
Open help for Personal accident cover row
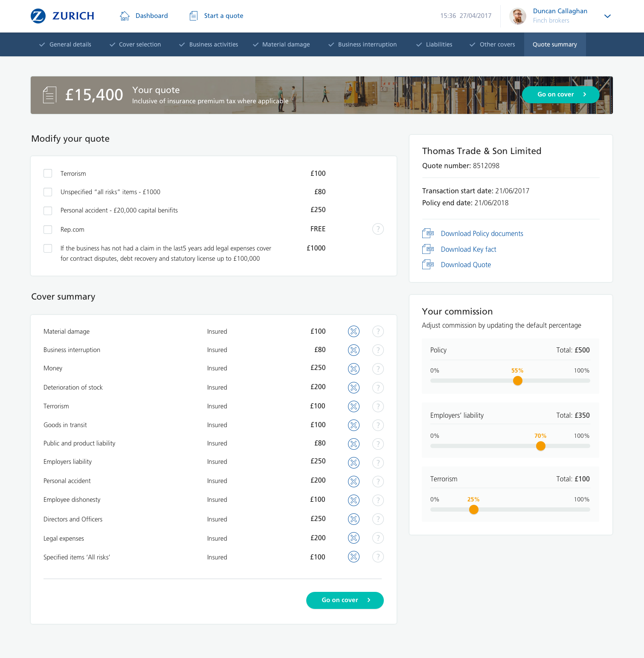coord(378,481)
